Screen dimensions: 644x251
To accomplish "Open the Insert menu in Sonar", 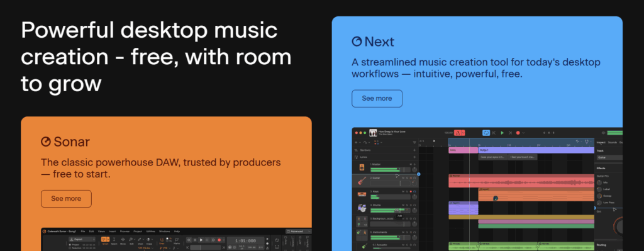I will click(112, 231).
